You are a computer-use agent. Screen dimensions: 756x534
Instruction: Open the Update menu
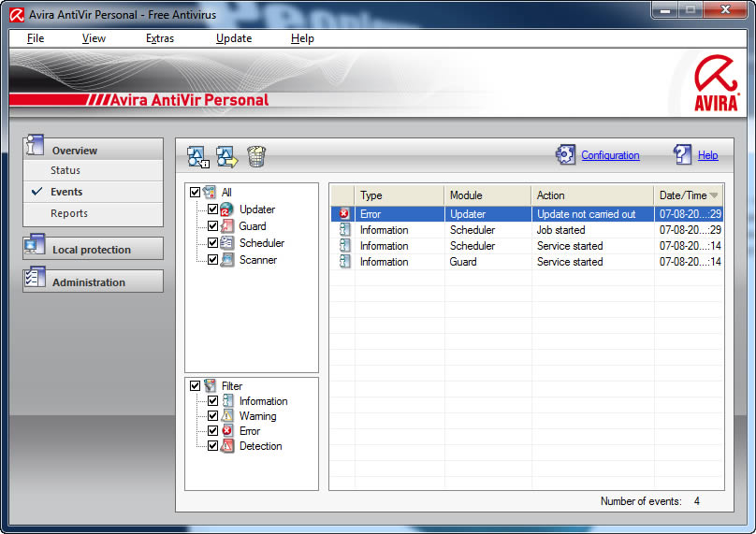(233, 38)
